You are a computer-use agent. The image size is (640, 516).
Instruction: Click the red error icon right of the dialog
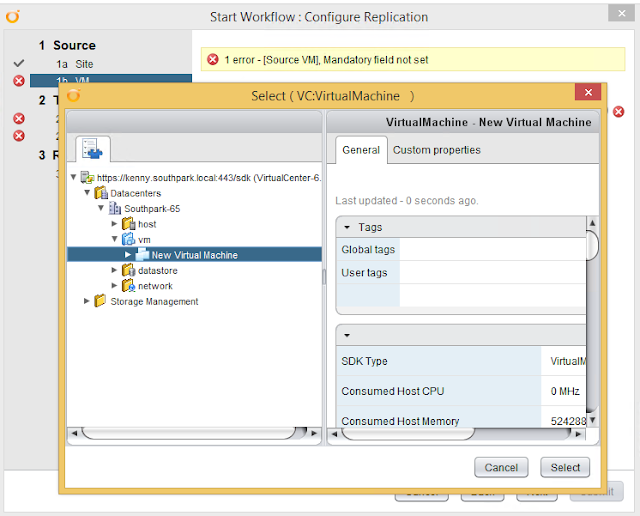tap(618, 111)
